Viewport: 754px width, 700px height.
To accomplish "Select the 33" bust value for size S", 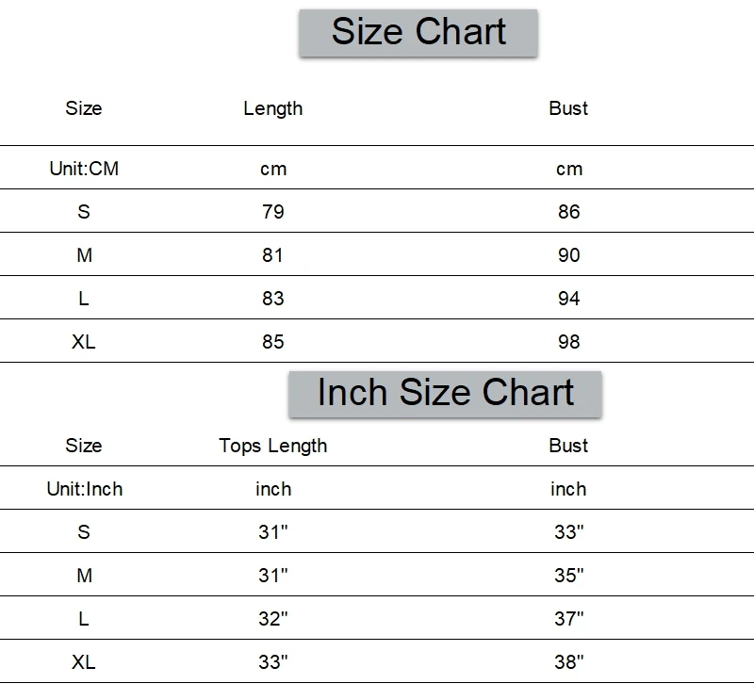I will coord(568,532).
